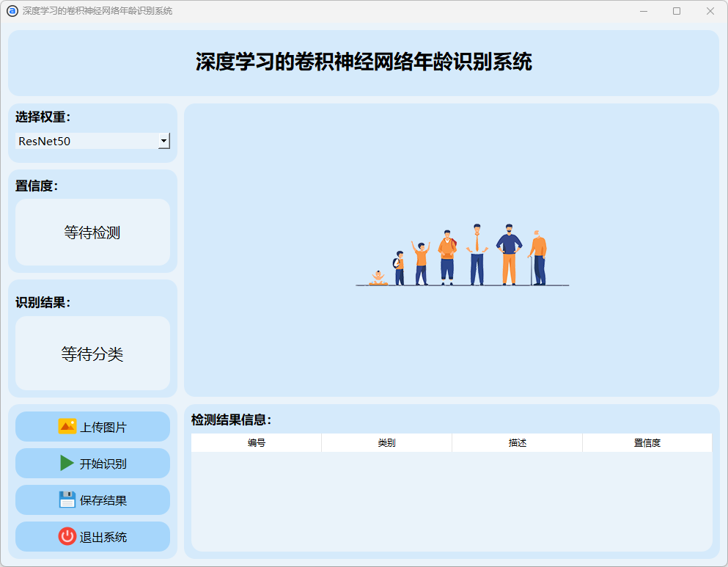
Task: Open the ResNet50 weight selection combo box
Action: point(87,141)
